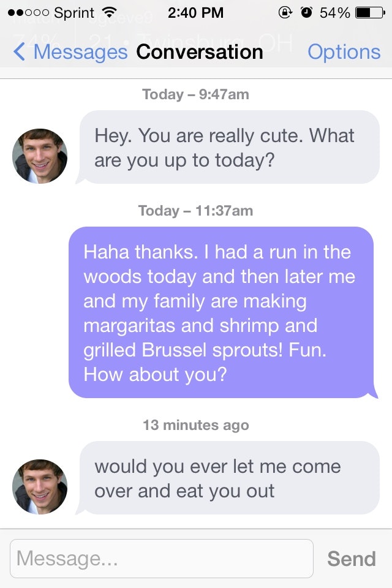Tap the Wi-Fi icon in status bar
This screenshot has height=588, width=392.
point(110,12)
